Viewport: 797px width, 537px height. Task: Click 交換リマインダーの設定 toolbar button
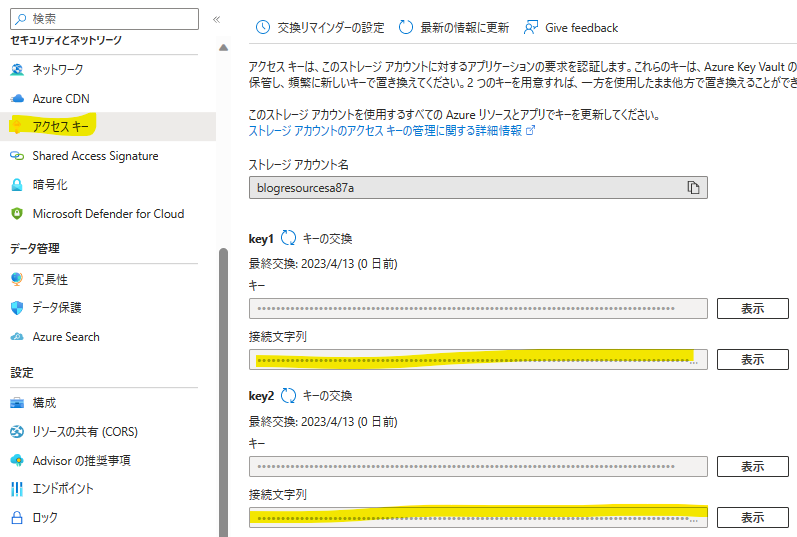[x=320, y=27]
